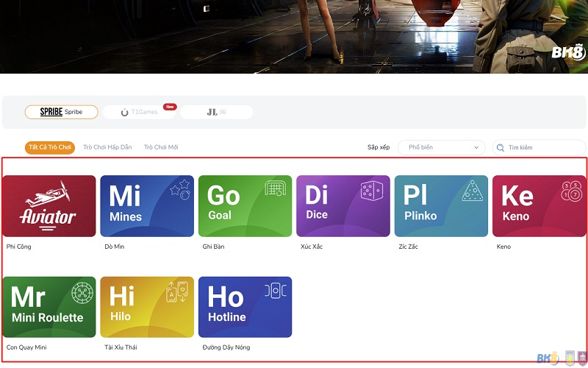Filter by Trò Chơi Mới
This screenshot has width=588, height=368.
coord(161,147)
